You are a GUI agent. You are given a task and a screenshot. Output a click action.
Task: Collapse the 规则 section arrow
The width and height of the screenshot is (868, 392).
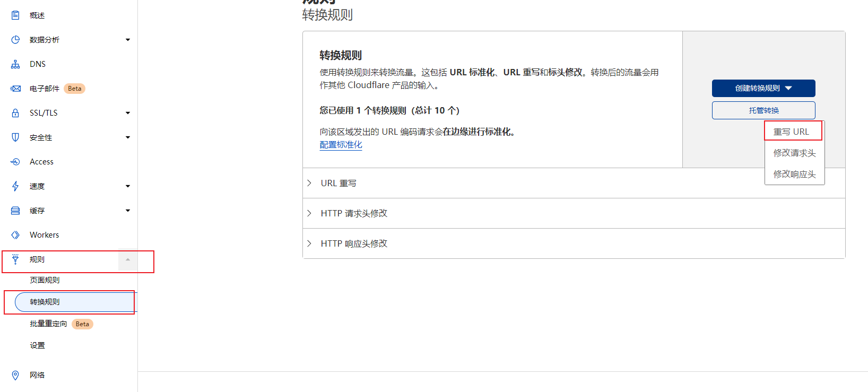pos(128,259)
